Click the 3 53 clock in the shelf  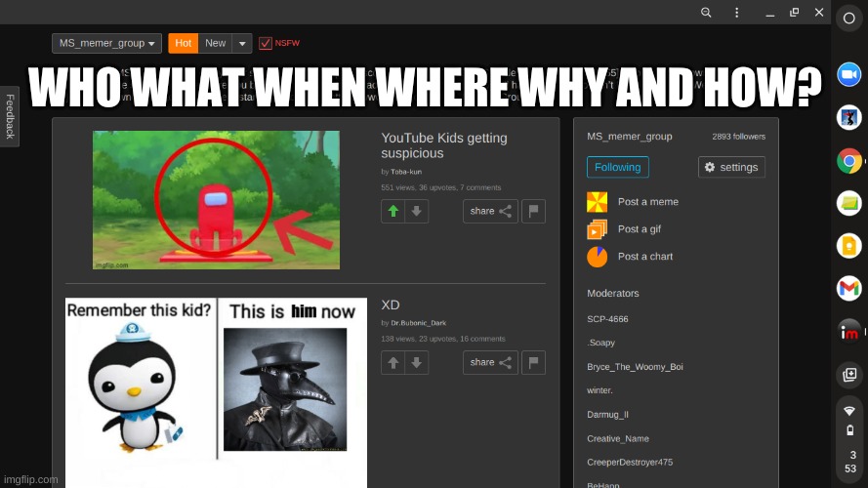tap(850, 462)
